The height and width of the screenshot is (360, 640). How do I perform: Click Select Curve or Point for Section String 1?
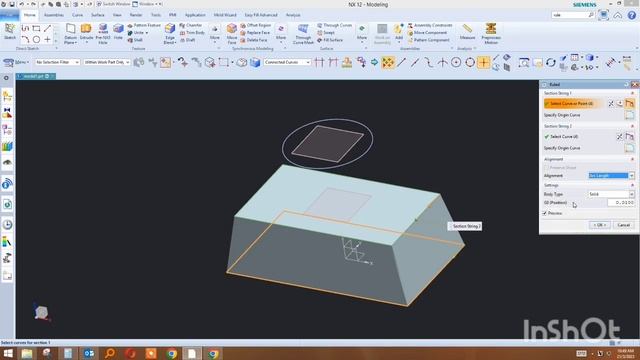[x=573, y=104]
